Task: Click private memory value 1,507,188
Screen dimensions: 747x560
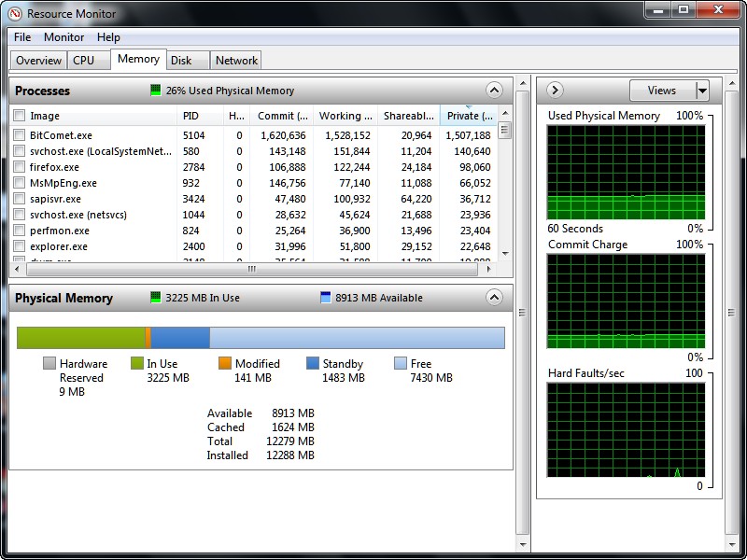Action: [468, 135]
